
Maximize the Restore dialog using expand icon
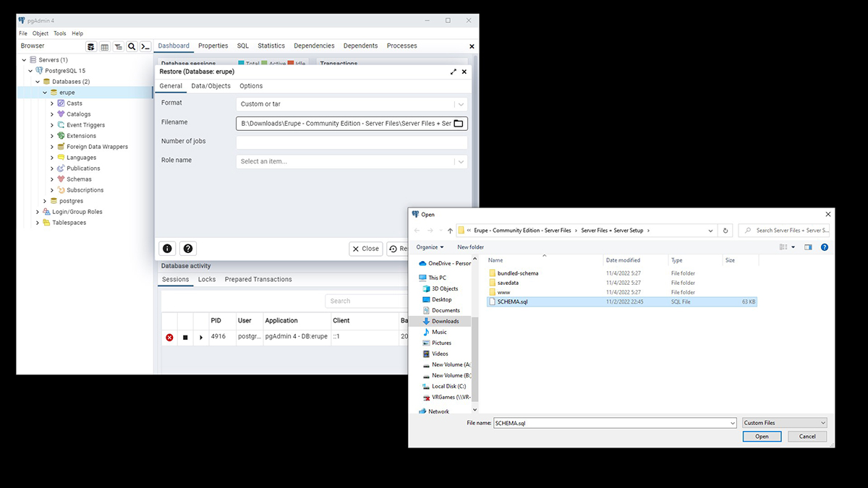click(454, 72)
